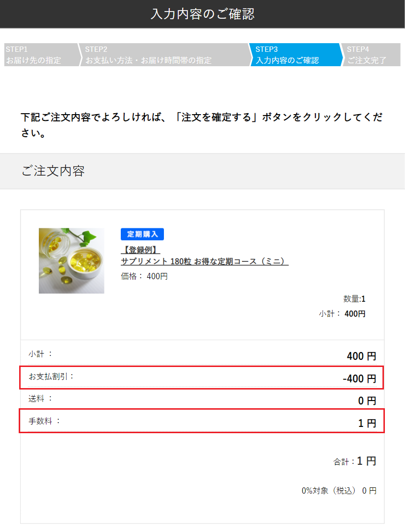Click the highlighted 手数料 row label
The width and height of the screenshot is (405, 532).
(45, 421)
